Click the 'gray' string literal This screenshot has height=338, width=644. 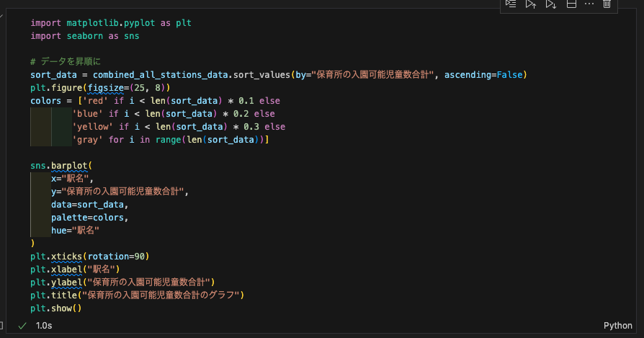pos(87,140)
